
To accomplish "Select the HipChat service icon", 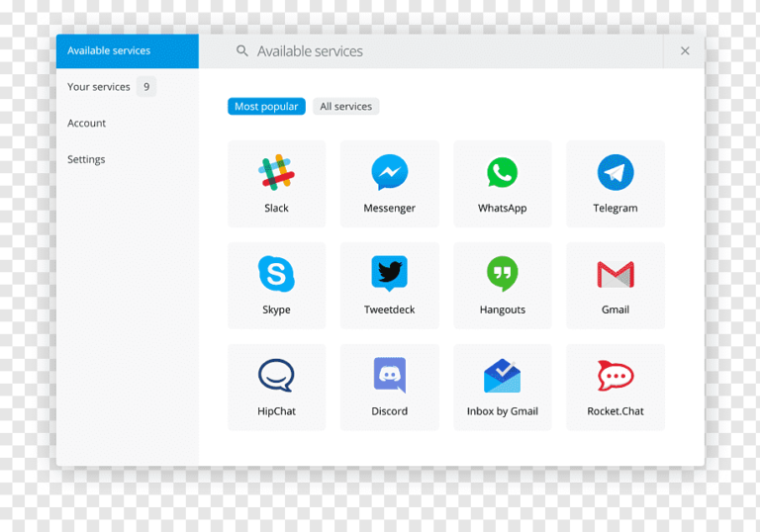I will pyautogui.click(x=276, y=376).
